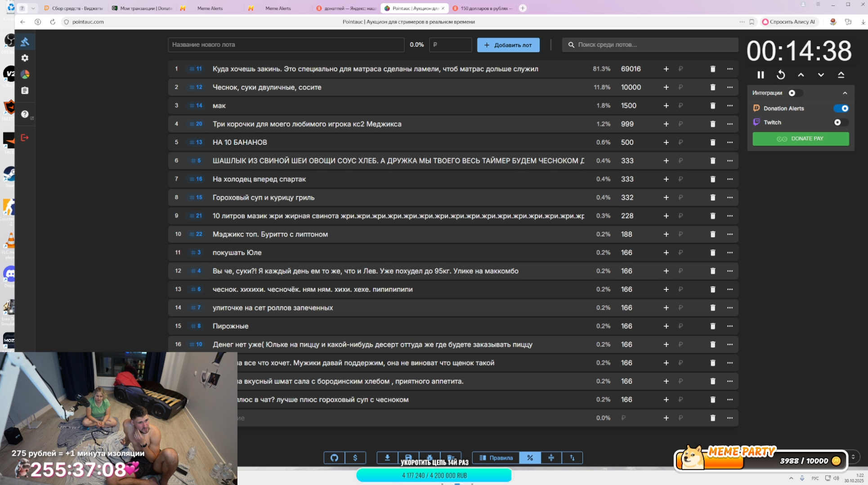Reload the page with the refresh button

click(53, 22)
